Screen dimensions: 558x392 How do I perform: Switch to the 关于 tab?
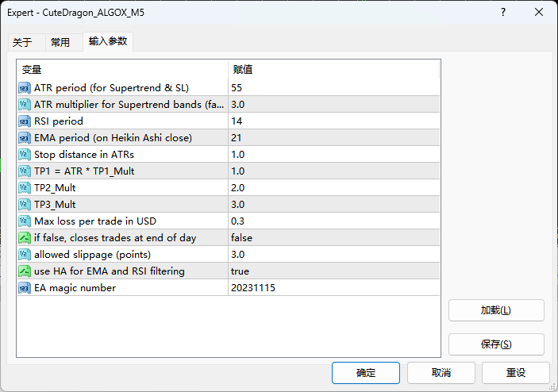(x=23, y=42)
